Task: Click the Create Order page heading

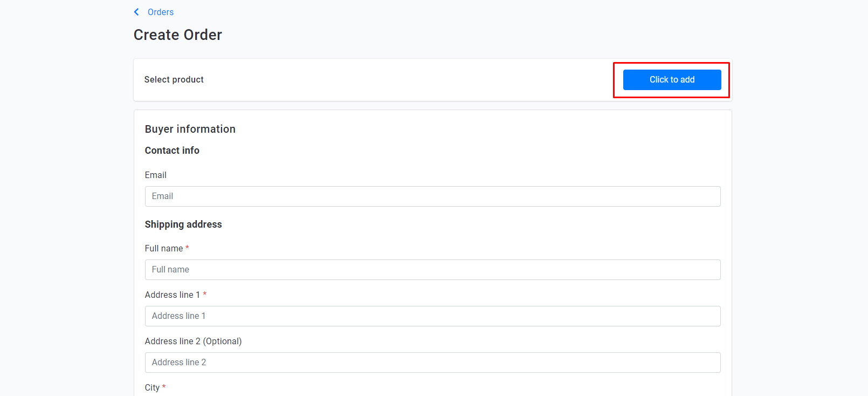Action: 178,35
